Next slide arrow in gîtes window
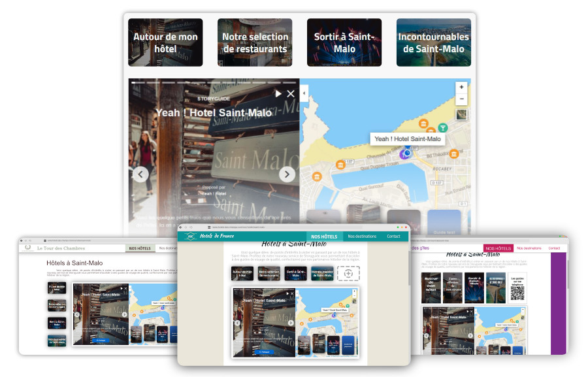The width and height of the screenshot is (588, 377). tap(470, 336)
